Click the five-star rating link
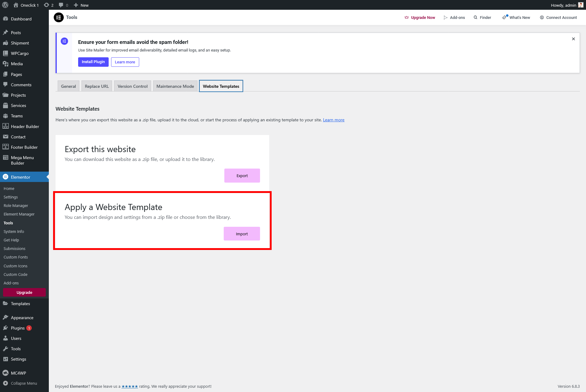Image resolution: width=586 pixels, height=392 pixels. pyautogui.click(x=130, y=386)
